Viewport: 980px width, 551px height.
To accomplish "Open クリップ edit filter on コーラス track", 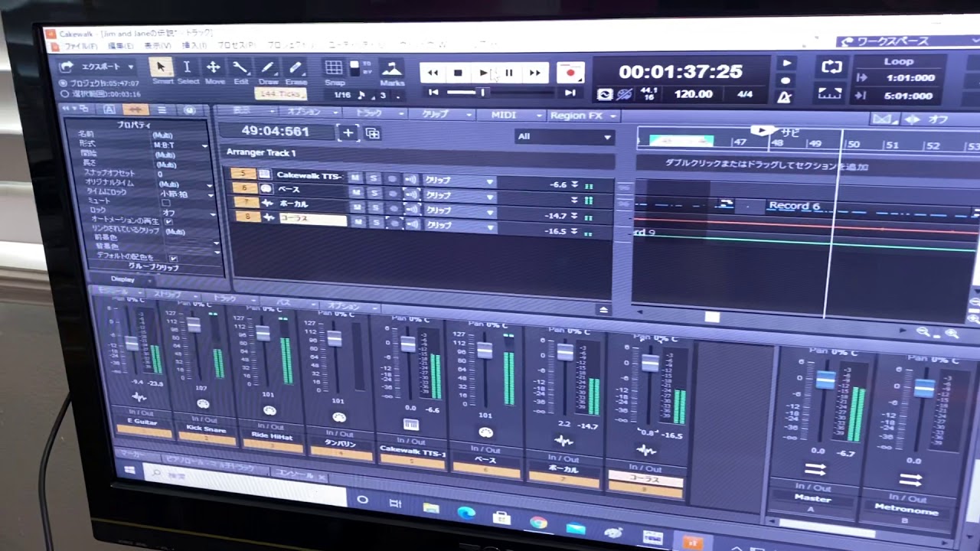I will coord(460,226).
